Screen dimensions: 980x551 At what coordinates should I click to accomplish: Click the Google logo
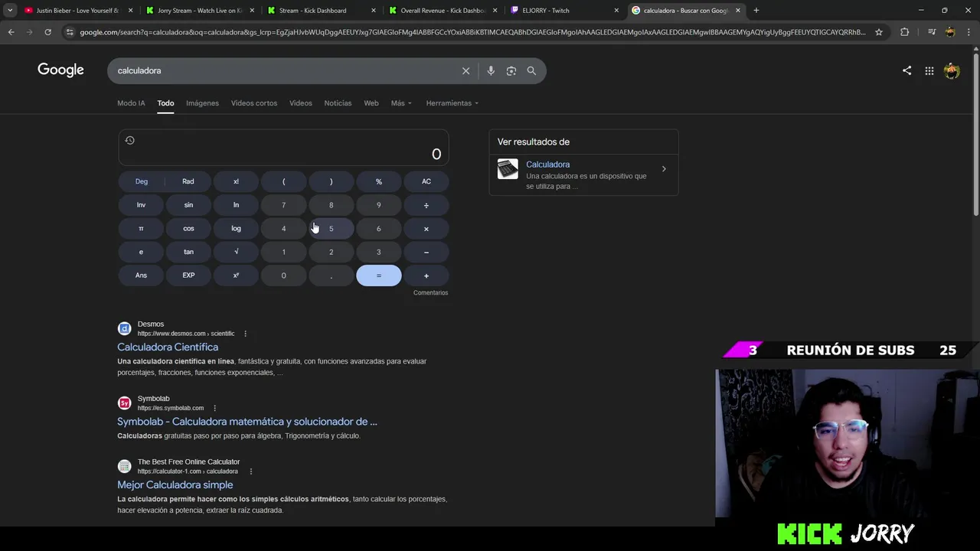point(60,70)
